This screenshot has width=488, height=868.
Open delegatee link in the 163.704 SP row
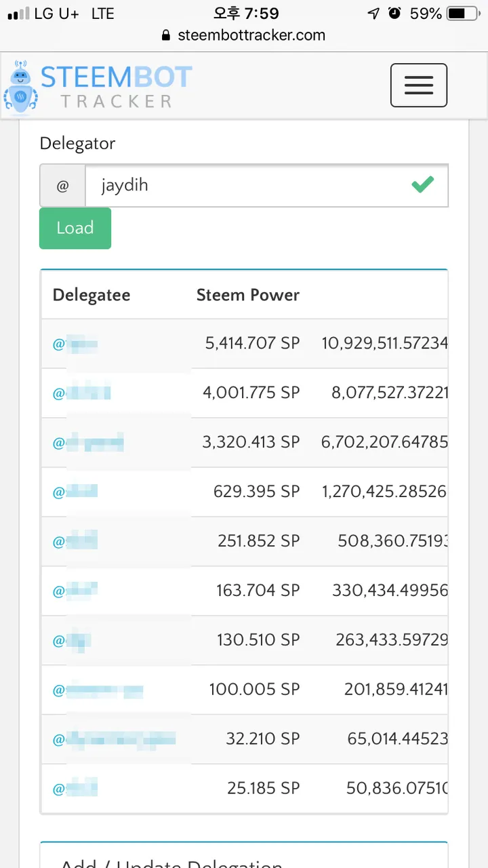tap(75, 591)
